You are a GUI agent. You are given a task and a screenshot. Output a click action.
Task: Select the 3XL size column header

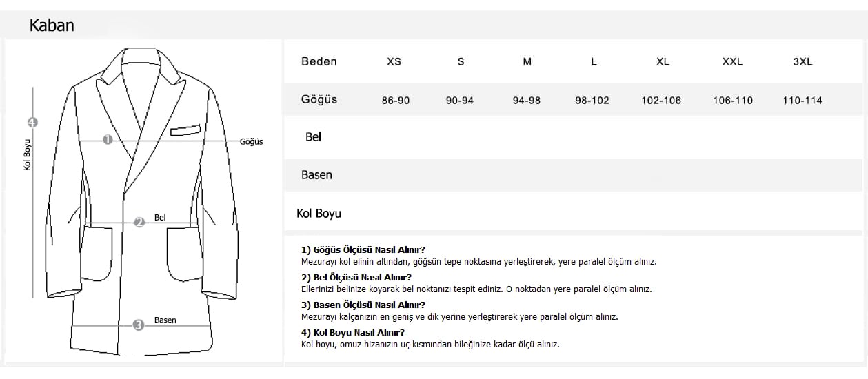coord(803,61)
